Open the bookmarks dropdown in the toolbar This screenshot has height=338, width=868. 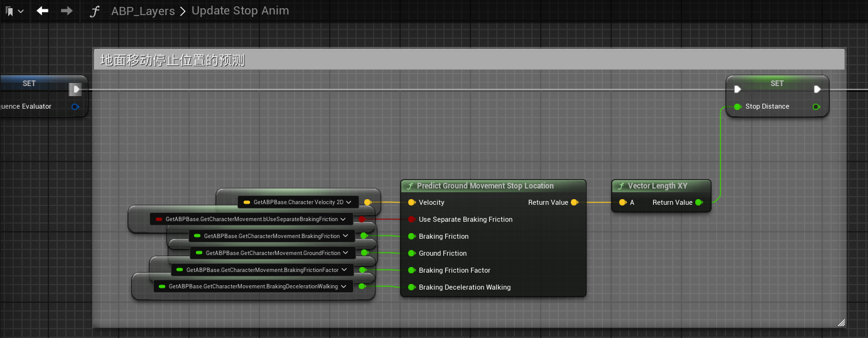point(14,11)
